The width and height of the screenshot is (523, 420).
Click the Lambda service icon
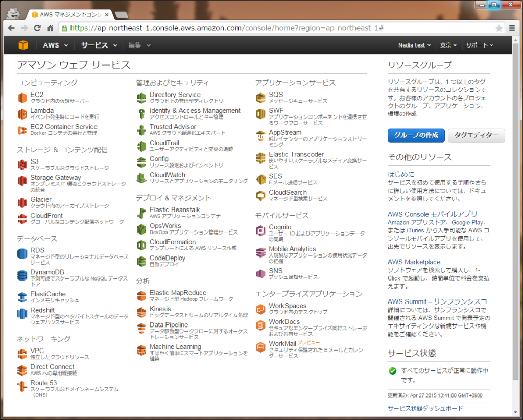click(x=22, y=114)
